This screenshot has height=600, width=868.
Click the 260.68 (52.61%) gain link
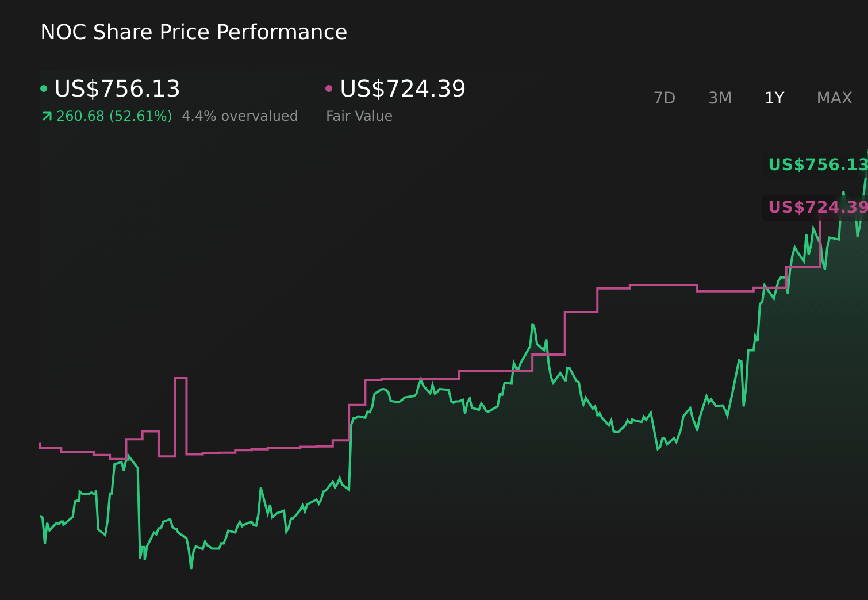click(114, 116)
